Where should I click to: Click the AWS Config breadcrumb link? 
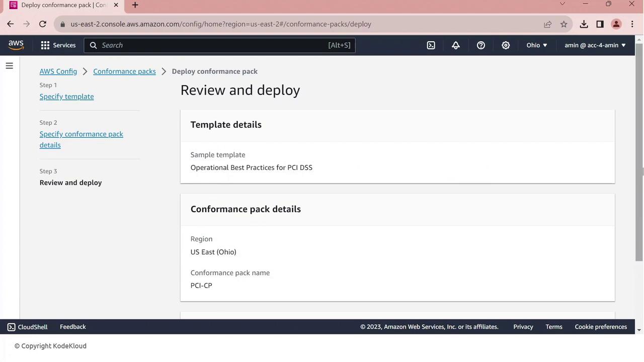click(58, 71)
